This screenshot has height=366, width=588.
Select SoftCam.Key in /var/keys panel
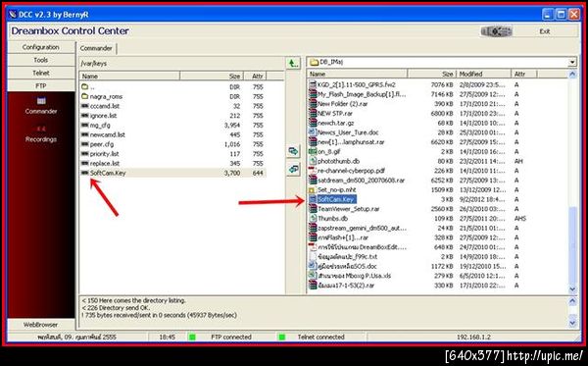coord(108,173)
